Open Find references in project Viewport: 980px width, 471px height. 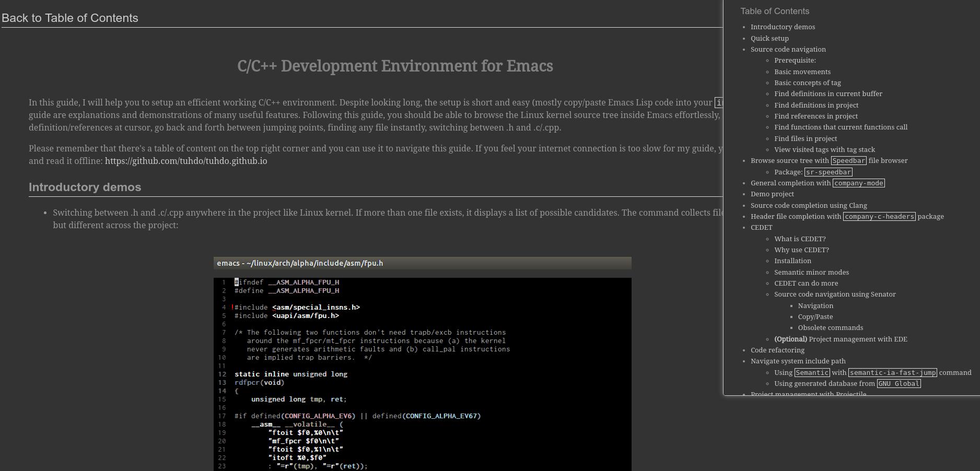[x=816, y=116]
